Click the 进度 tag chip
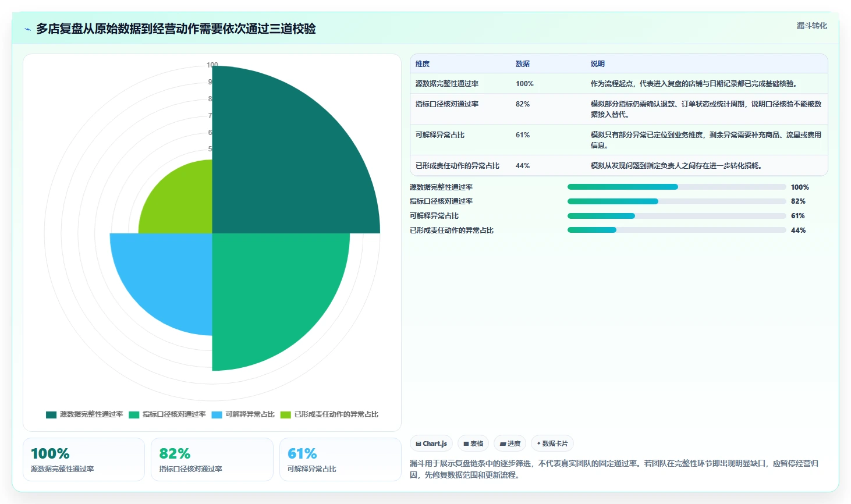 [510, 443]
